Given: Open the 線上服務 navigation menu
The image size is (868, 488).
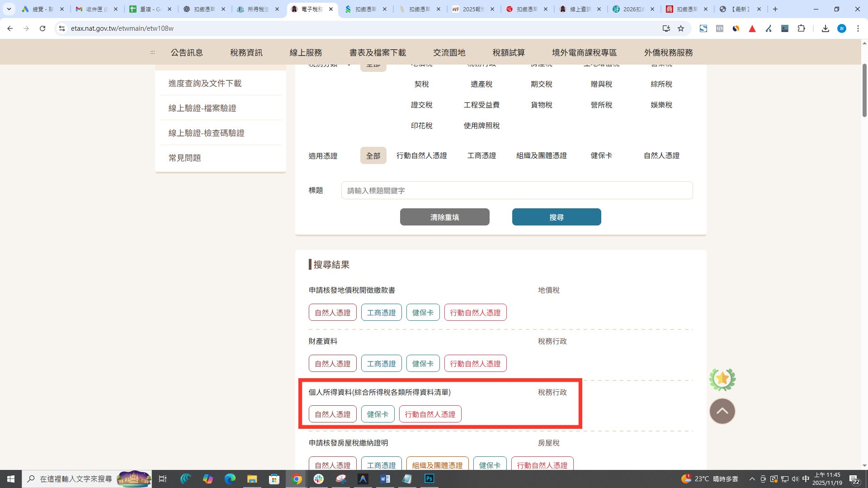Looking at the screenshot, I should [306, 52].
